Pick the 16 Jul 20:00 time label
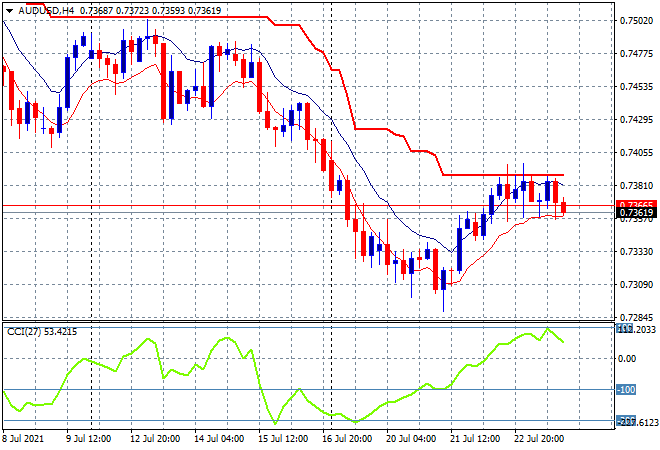The height and width of the screenshot is (450, 660). tap(347, 439)
